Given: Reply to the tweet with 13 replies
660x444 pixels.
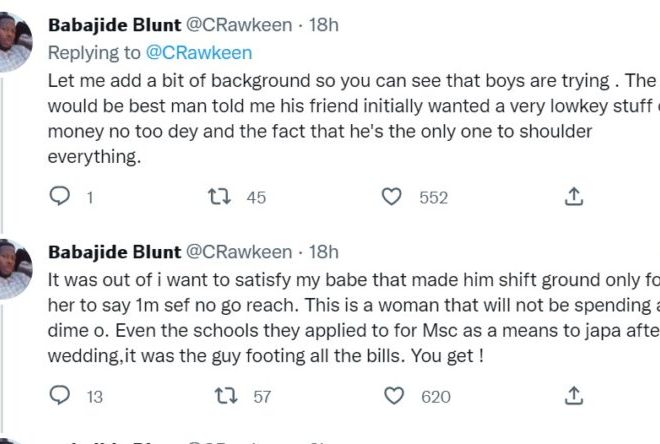Looking at the screenshot, I should 60,397.
